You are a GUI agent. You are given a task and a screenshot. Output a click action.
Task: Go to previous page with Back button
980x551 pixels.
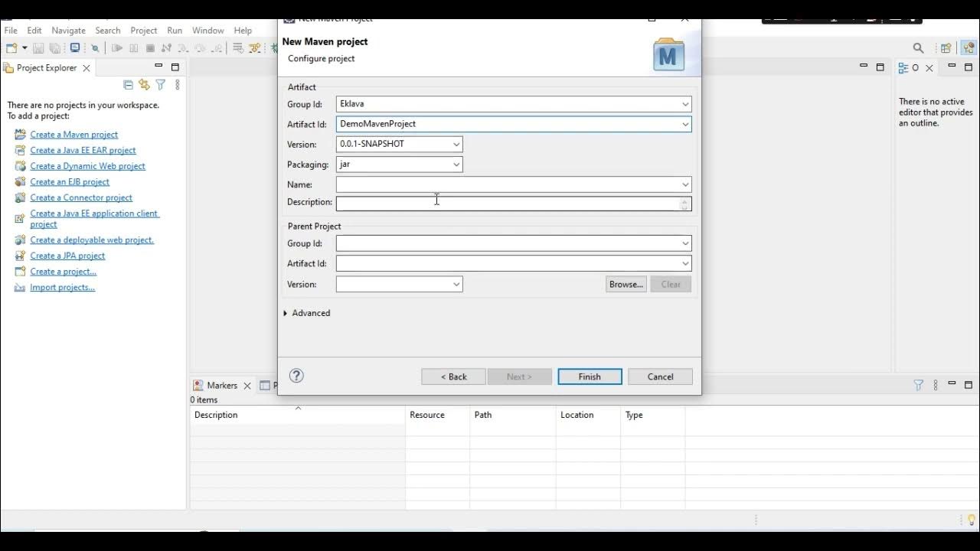pos(453,377)
